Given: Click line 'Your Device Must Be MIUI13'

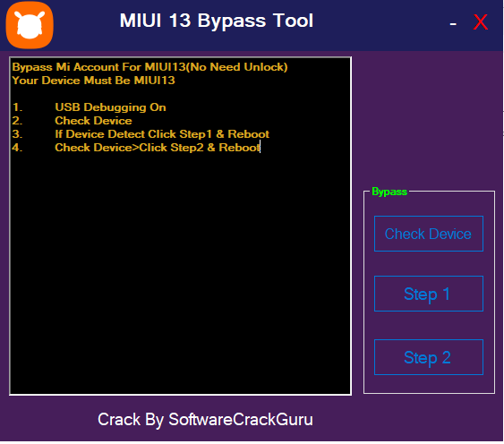Looking at the screenshot, I should pos(93,81).
